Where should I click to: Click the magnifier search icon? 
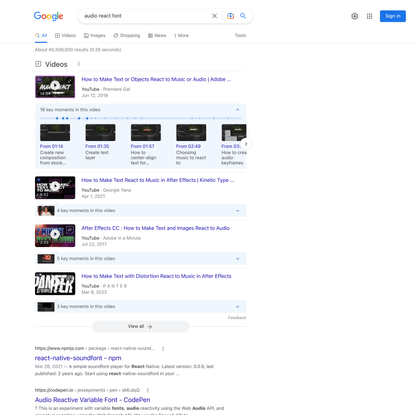coord(243,16)
